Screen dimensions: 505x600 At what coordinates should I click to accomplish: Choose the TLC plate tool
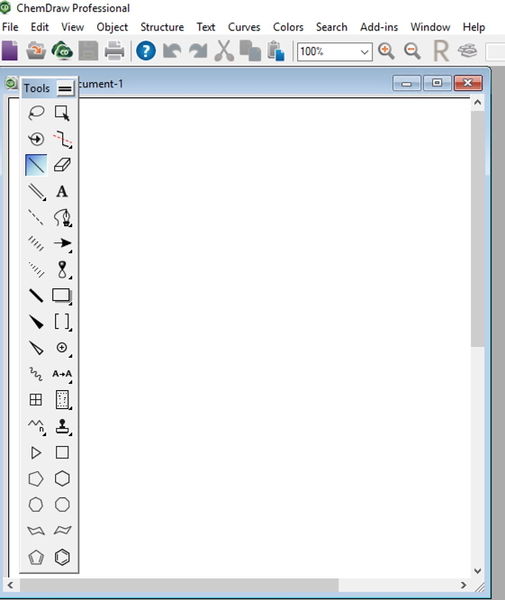coord(62,400)
